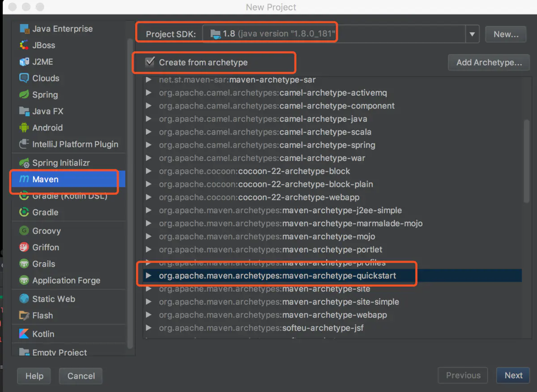Click the SDK folder icon next to 1.8
This screenshot has height=392, width=537.
click(216, 34)
